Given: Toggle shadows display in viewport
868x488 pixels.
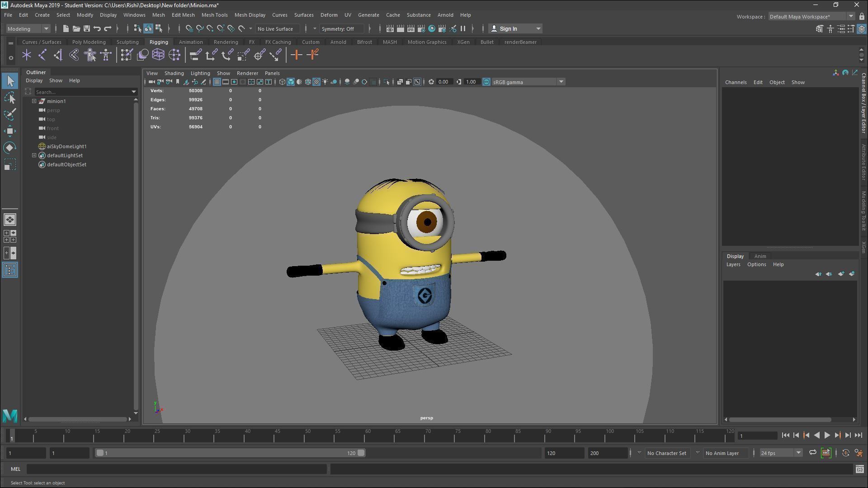Looking at the screenshot, I should [x=334, y=82].
